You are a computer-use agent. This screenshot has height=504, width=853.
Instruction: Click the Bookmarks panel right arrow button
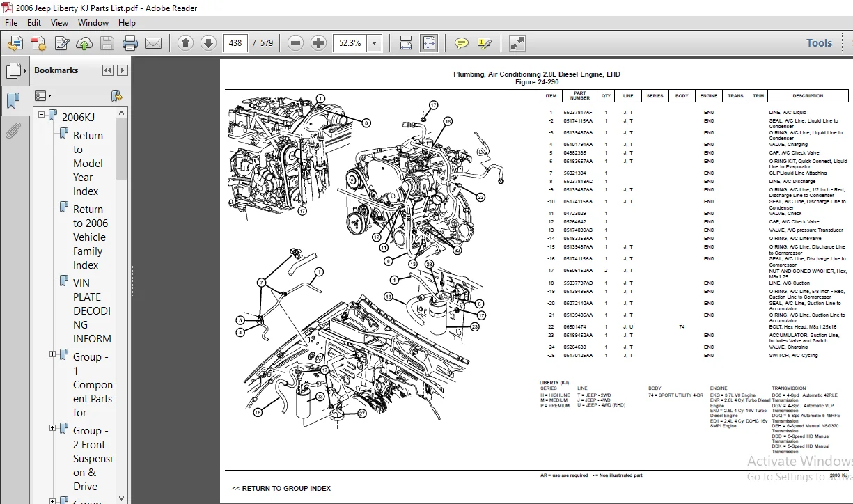click(123, 70)
